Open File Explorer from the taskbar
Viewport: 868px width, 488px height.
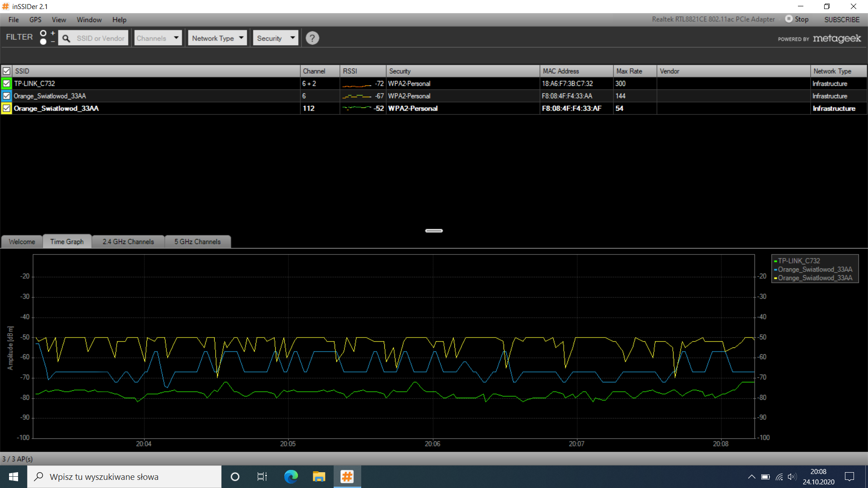point(319,477)
